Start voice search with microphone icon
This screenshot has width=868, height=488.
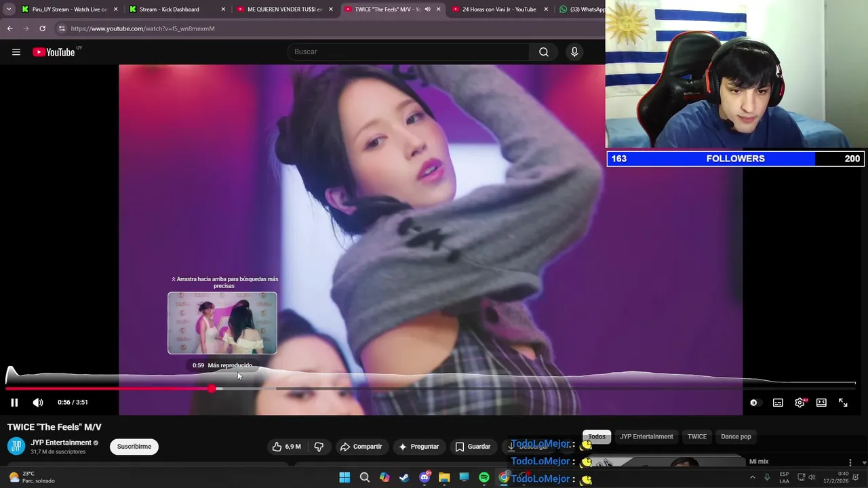click(x=574, y=52)
